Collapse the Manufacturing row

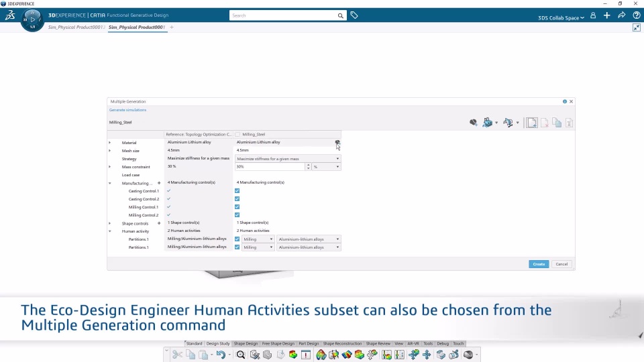point(109,183)
